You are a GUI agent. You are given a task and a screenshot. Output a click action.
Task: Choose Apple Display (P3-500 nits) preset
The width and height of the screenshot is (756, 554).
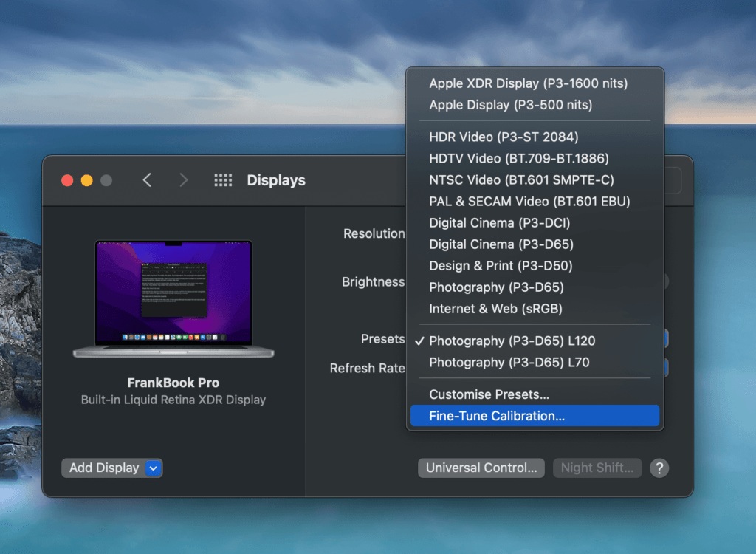pos(535,105)
